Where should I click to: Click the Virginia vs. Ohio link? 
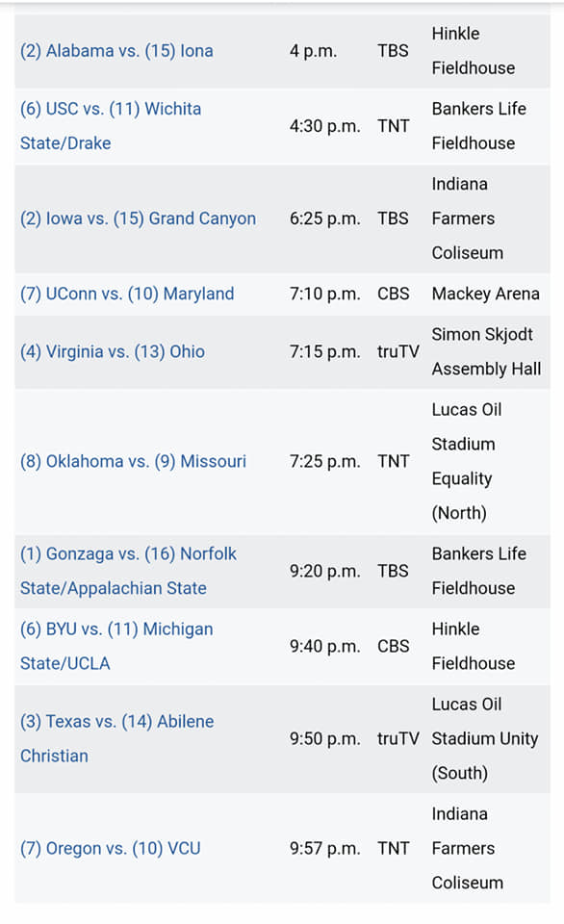pos(113,352)
